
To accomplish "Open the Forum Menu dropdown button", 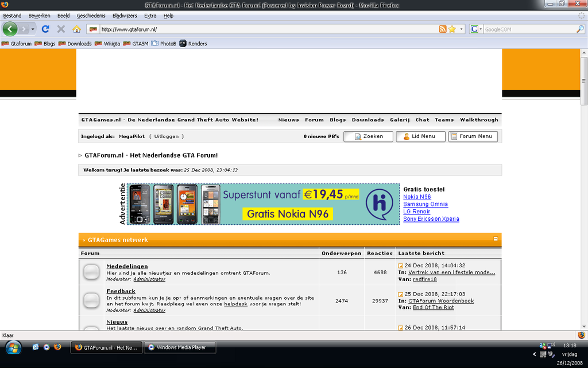I will (x=473, y=136).
